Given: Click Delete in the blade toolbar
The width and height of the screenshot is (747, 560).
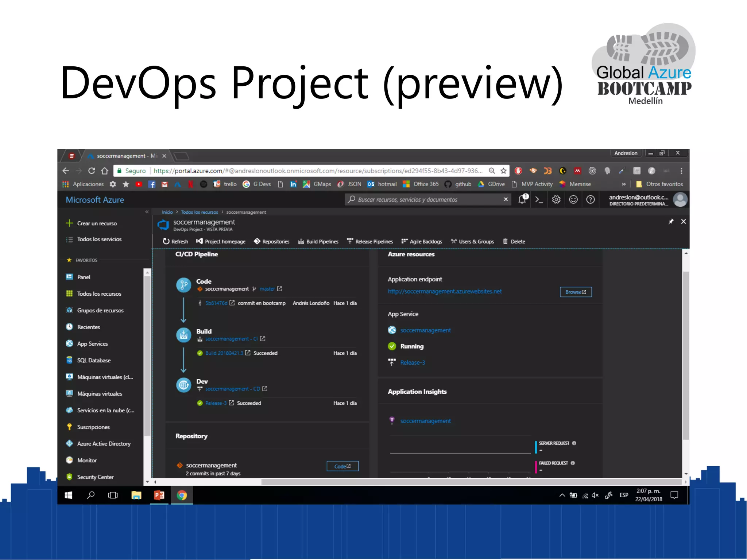Looking at the screenshot, I should pyautogui.click(x=514, y=241).
